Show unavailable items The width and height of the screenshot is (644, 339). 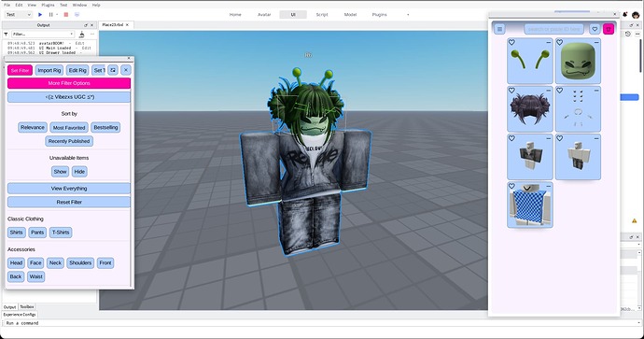point(60,171)
